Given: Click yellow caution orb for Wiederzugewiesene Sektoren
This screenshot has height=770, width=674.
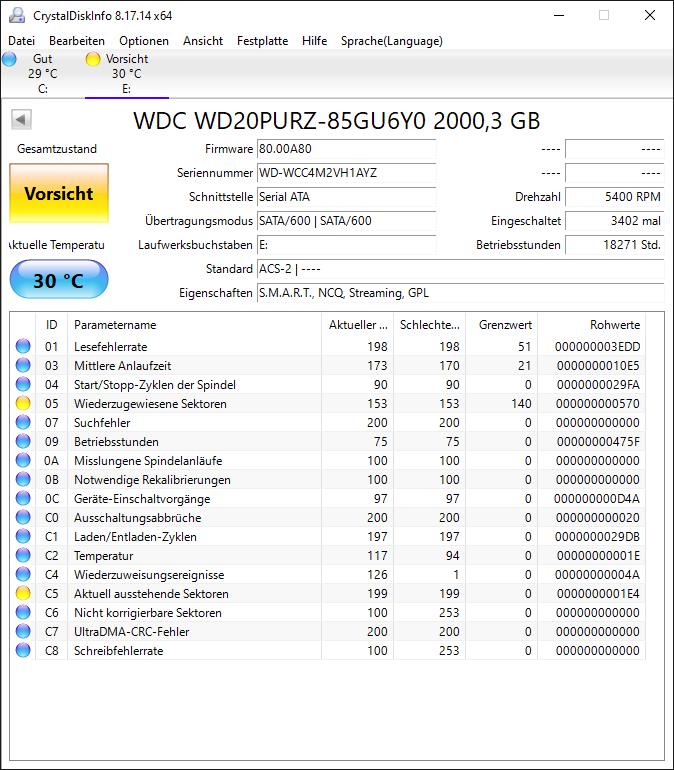Looking at the screenshot, I should (23, 403).
